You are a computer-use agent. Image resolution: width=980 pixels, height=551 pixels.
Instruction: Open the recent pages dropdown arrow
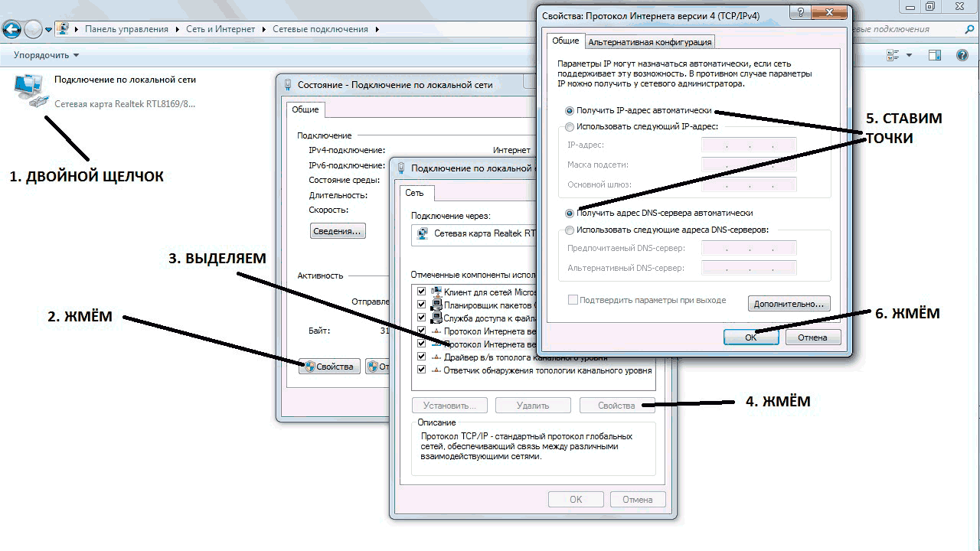coord(49,30)
